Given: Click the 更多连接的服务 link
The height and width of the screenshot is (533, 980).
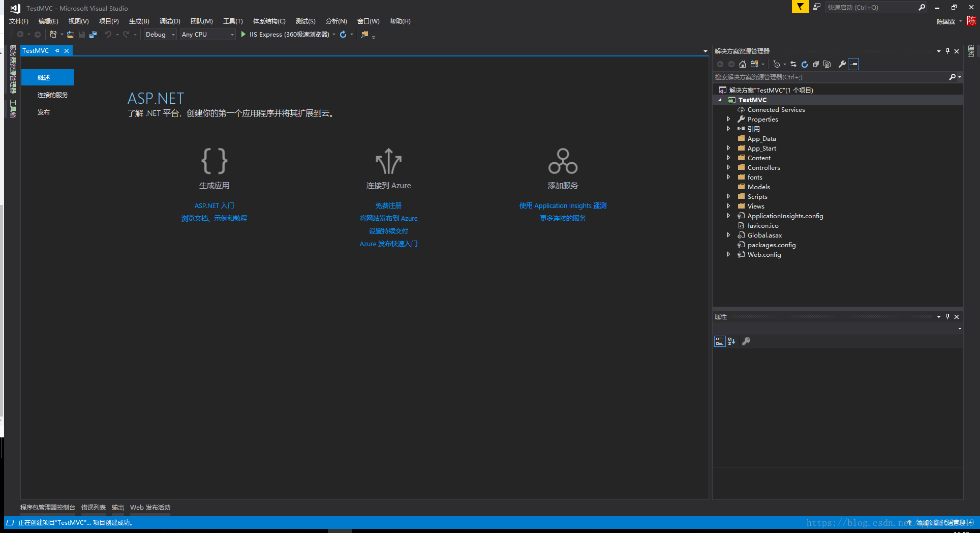Looking at the screenshot, I should point(563,218).
